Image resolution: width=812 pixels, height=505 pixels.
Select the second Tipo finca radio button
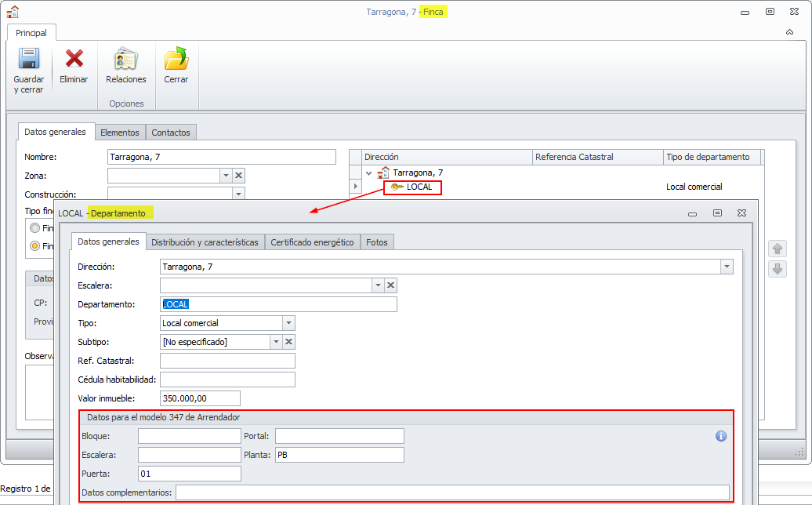(x=34, y=246)
